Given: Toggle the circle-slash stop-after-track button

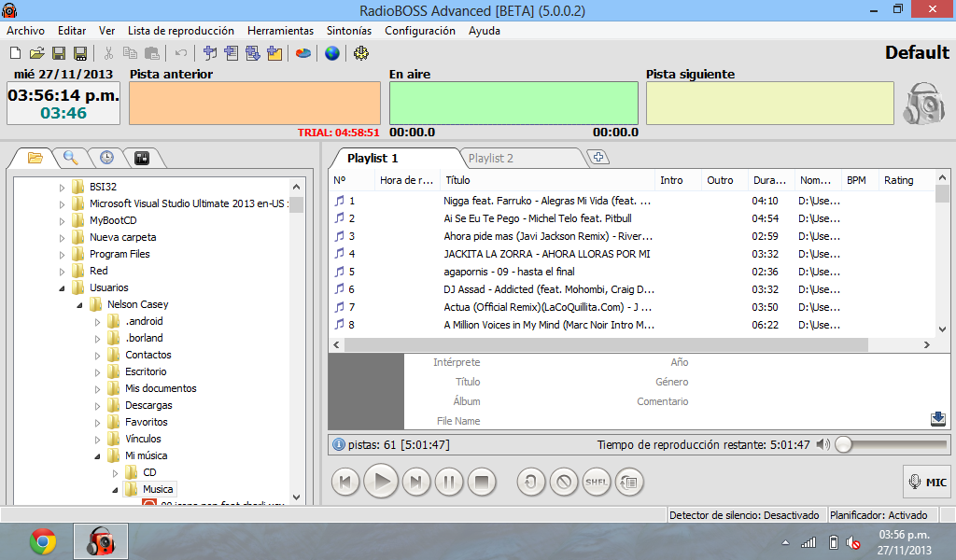Looking at the screenshot, I should pyautogui.click(x=564, y=483).
